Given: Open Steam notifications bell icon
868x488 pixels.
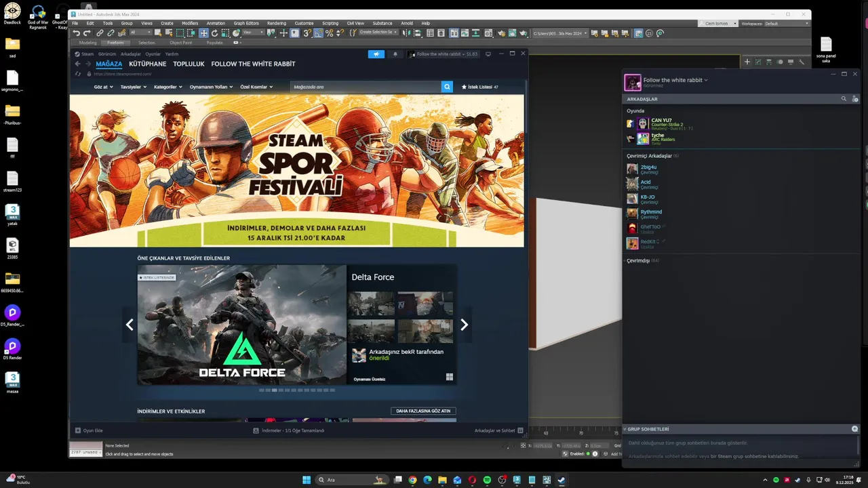Looking at the screenshot, I should point(395,54).
